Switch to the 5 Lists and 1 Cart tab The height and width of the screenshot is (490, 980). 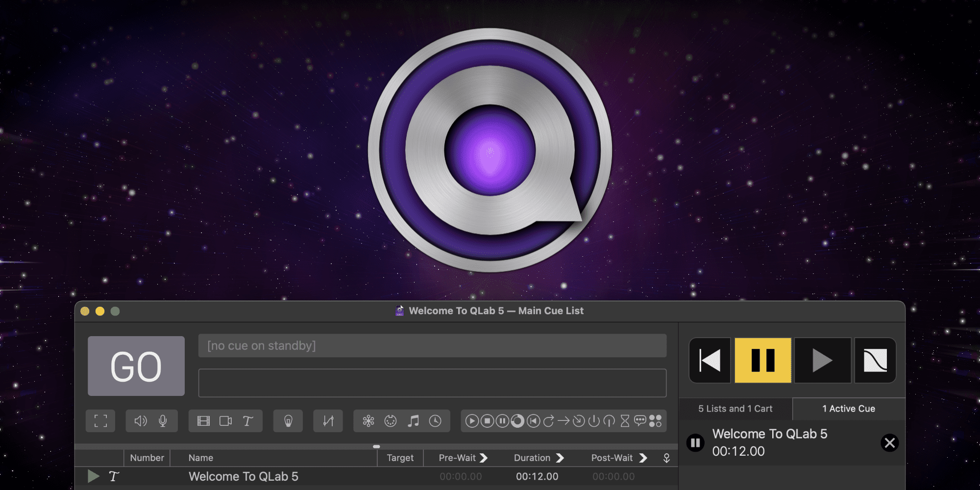tap(735, 409)
